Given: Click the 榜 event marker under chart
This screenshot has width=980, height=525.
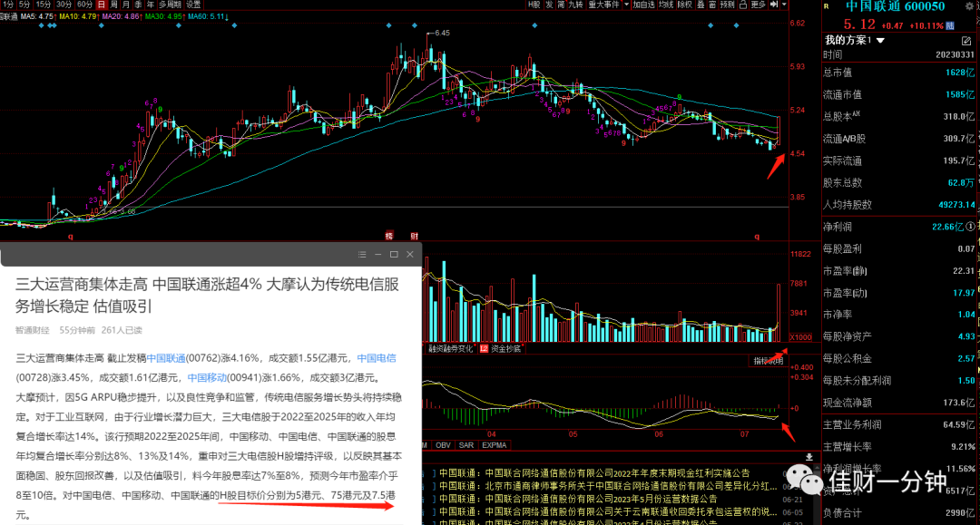Looking at the screenshot, I should [388, 236].
